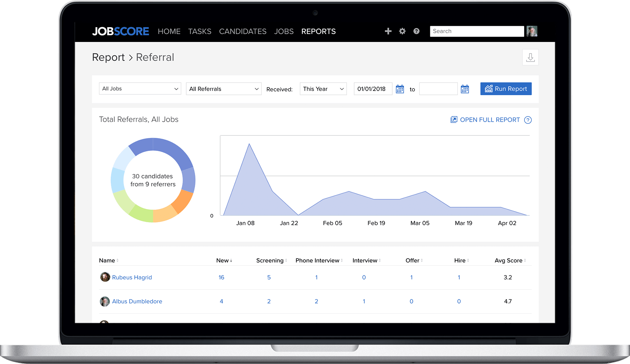
Task: Download the report using the export icon
Action: coord(531,57)
